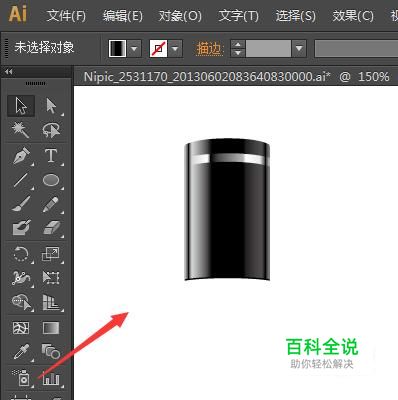398x400 pixels.
Task: Decrease stroke weight with down stepper
Action: [238, 53]
